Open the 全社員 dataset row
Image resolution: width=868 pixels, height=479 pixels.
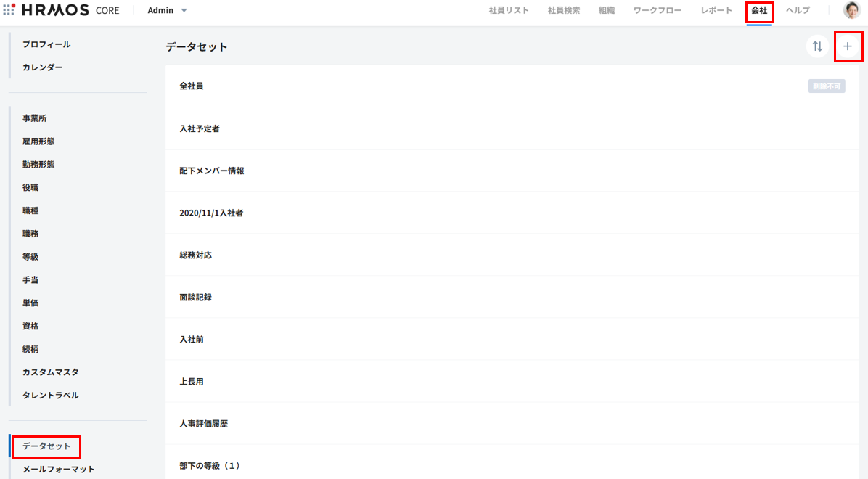click(192, 86)
